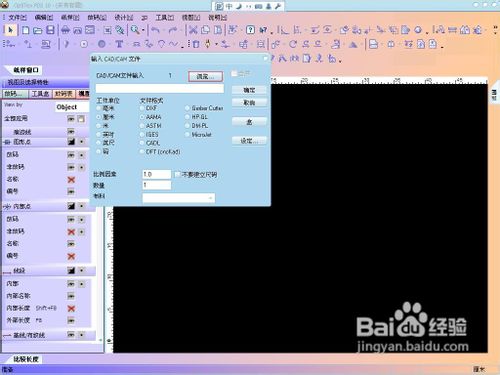Select the Text T tool

click(x=119, y=44)
